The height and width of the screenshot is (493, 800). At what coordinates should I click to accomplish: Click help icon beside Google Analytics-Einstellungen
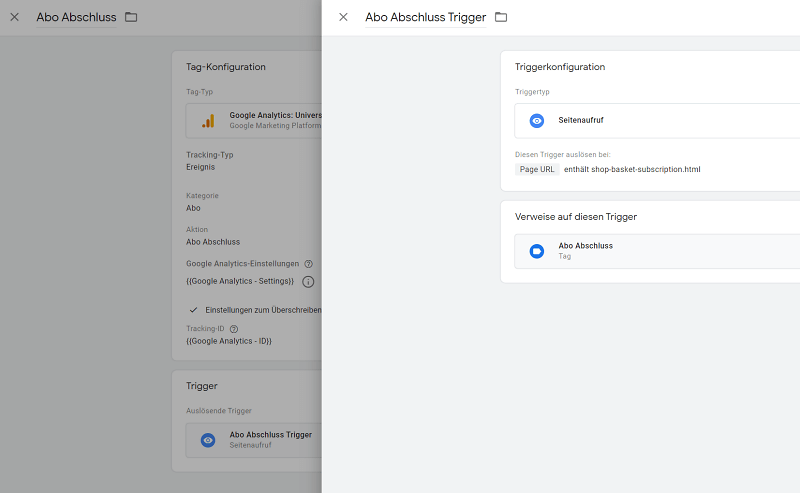click(308, 264)
